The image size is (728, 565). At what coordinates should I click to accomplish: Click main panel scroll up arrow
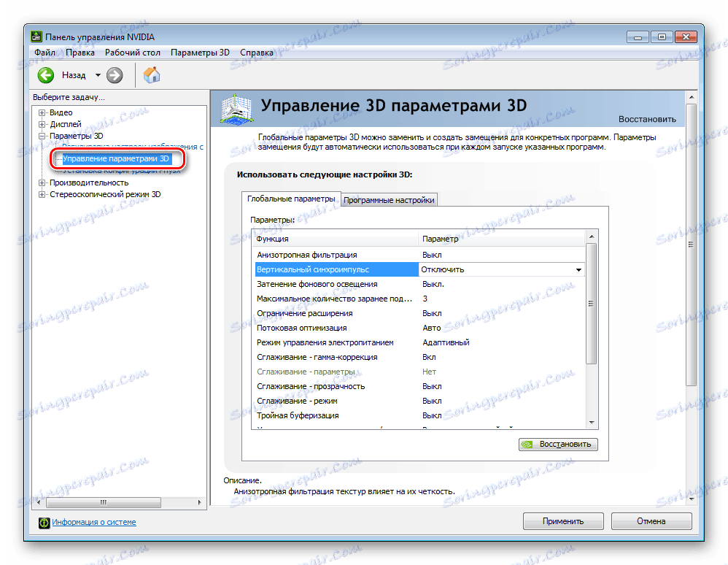692,97
